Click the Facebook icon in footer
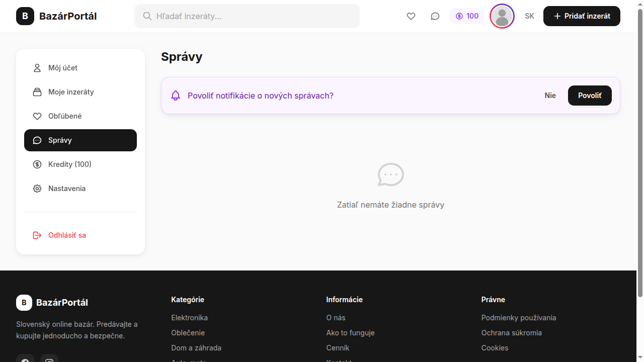Screen dimensions: 644x362 click(25, 359)
